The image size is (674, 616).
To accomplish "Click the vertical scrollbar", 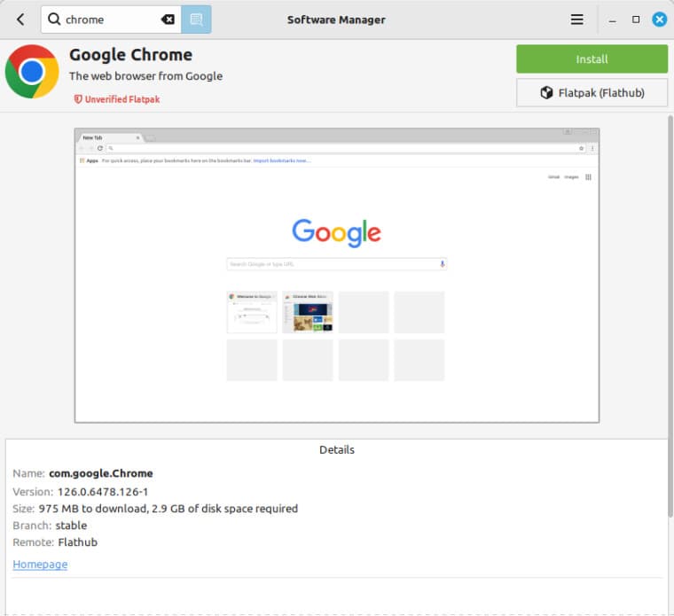I will click(670, 316).
